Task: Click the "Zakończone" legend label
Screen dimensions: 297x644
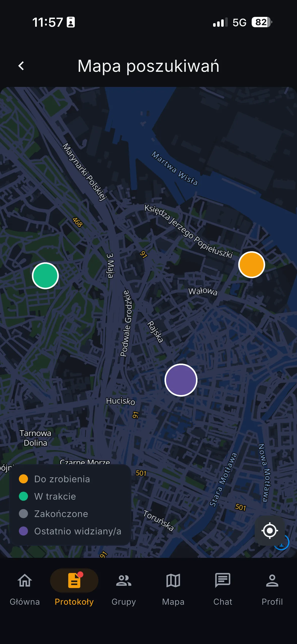Action: (61, 514)
